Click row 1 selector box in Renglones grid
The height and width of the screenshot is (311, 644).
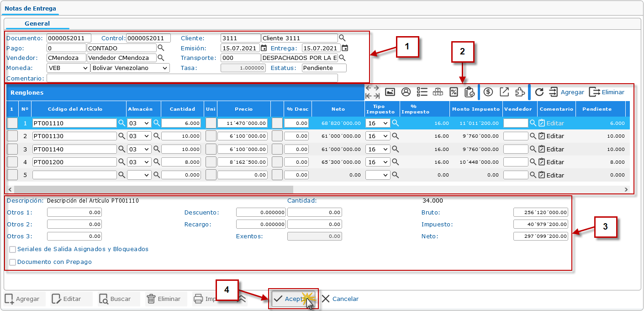[x=12, y=123]
